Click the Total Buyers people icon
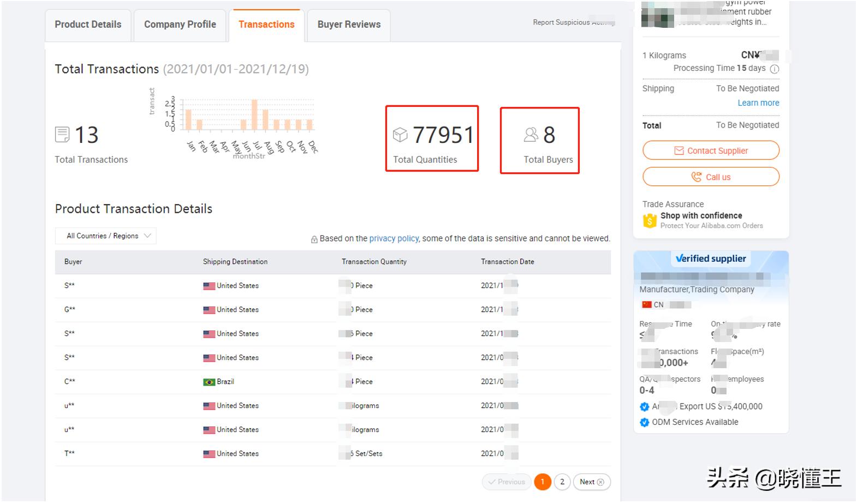The image size is (857, 504). tap(531, 135)
